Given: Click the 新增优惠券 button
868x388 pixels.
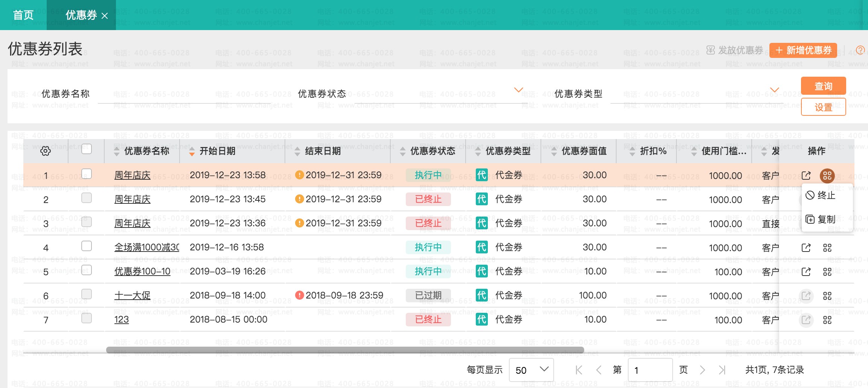Looking at the screenshot, I should 803,50.
